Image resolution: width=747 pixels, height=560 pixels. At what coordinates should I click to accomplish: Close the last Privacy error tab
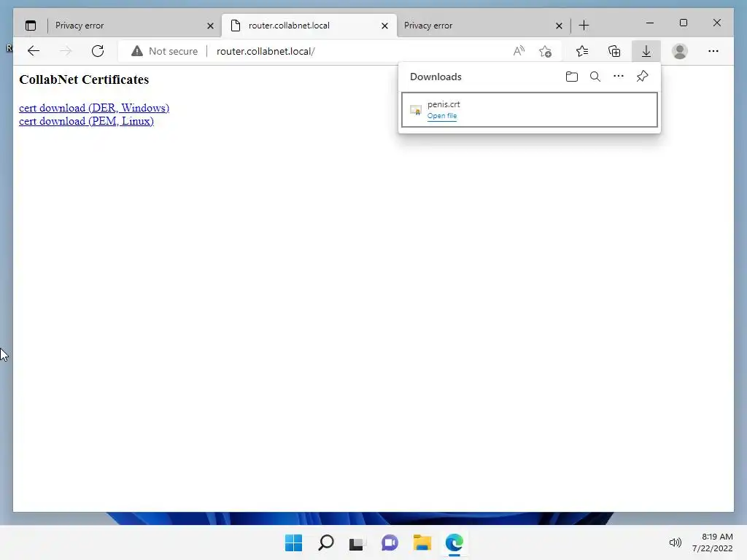559,26
